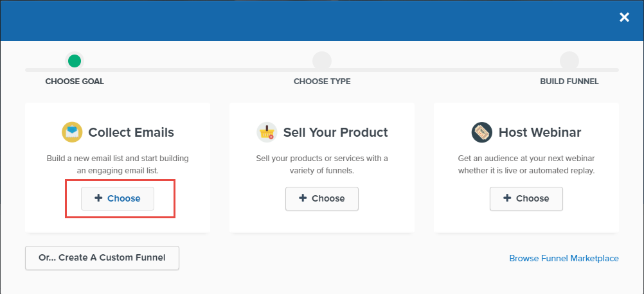
Task: Click the Collect Emails envelope icon
Action: pyautogui.click(x=72, y=132)
